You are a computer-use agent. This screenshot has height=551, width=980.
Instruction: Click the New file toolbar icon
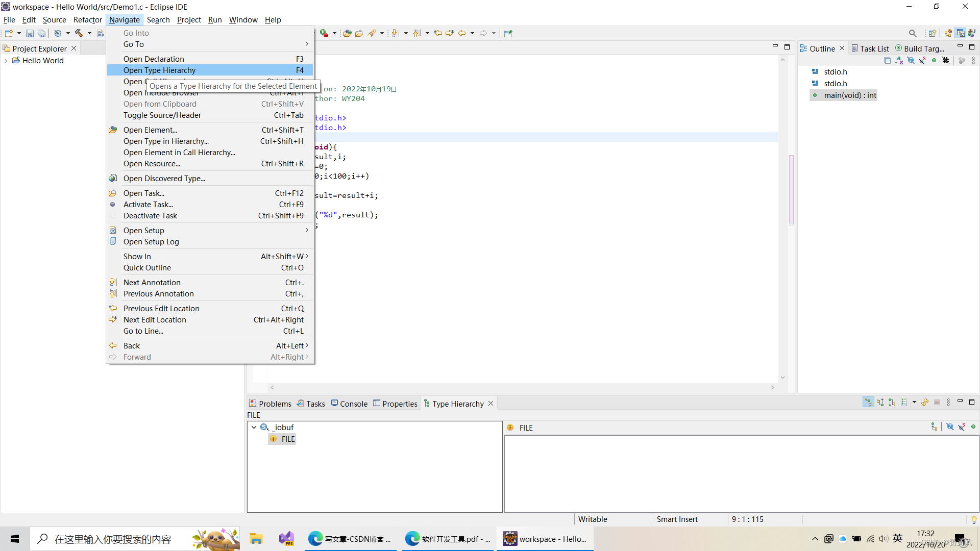[9, 33]
